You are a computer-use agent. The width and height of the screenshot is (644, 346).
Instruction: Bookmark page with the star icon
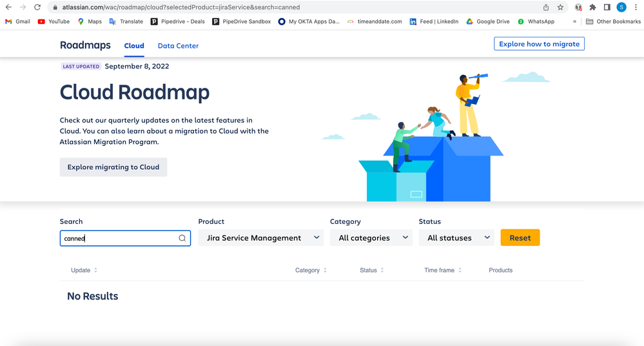pos(560,7)
